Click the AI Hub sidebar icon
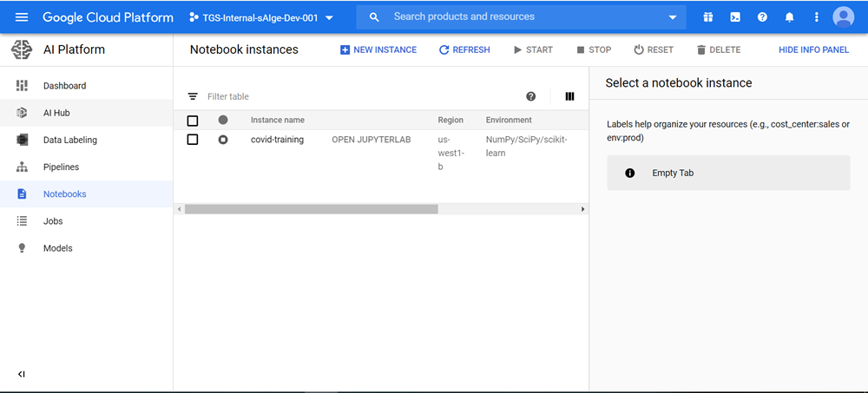 point(22,113)
